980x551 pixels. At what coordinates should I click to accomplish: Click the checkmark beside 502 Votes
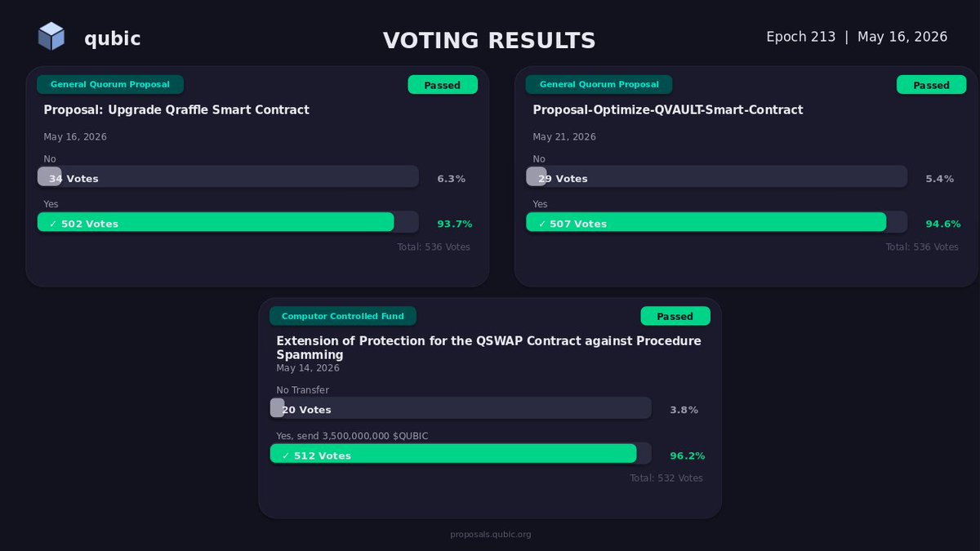pyautogui.click(x=53, y=224)
